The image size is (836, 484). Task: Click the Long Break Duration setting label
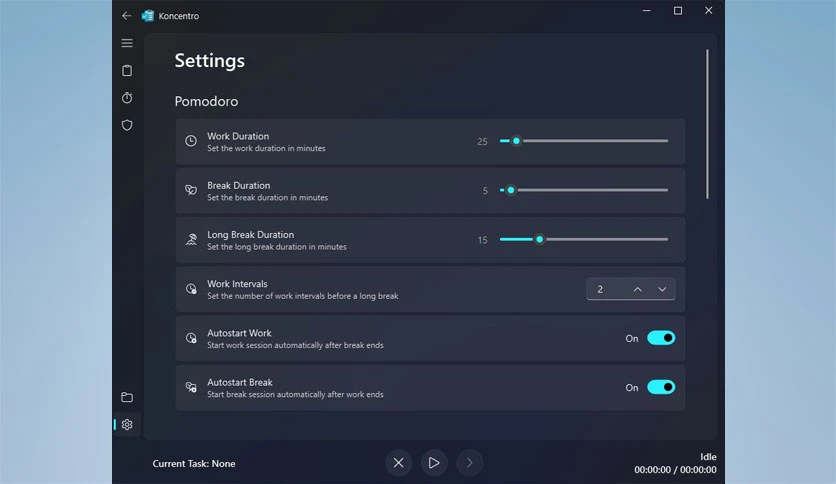(x=251, y=235)
